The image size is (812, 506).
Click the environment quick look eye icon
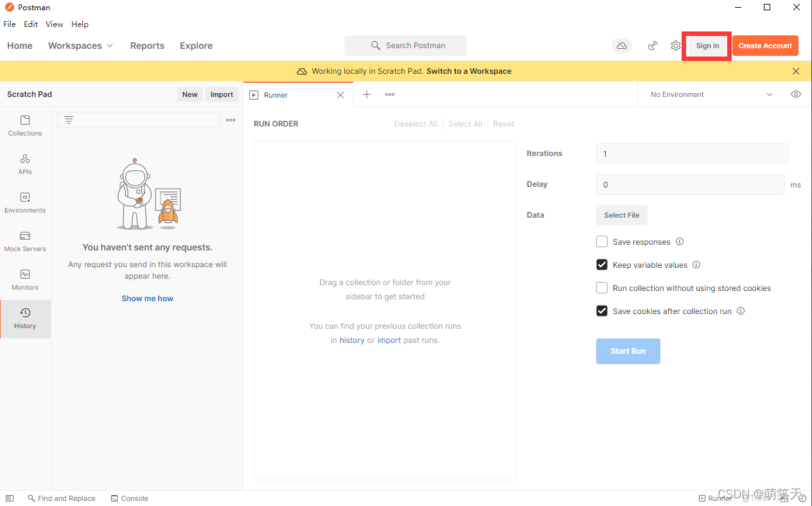pos(796,94)
